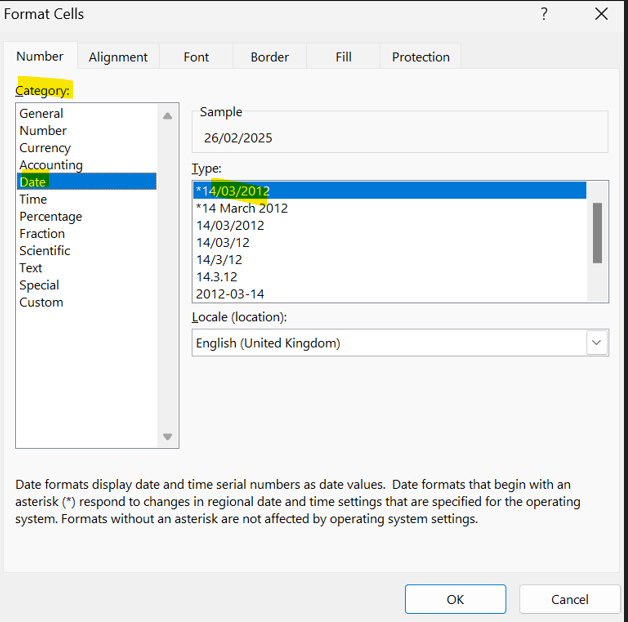Click the Help question mark icon
Viewport: 628px width, 622px height.
pos(544,14)
